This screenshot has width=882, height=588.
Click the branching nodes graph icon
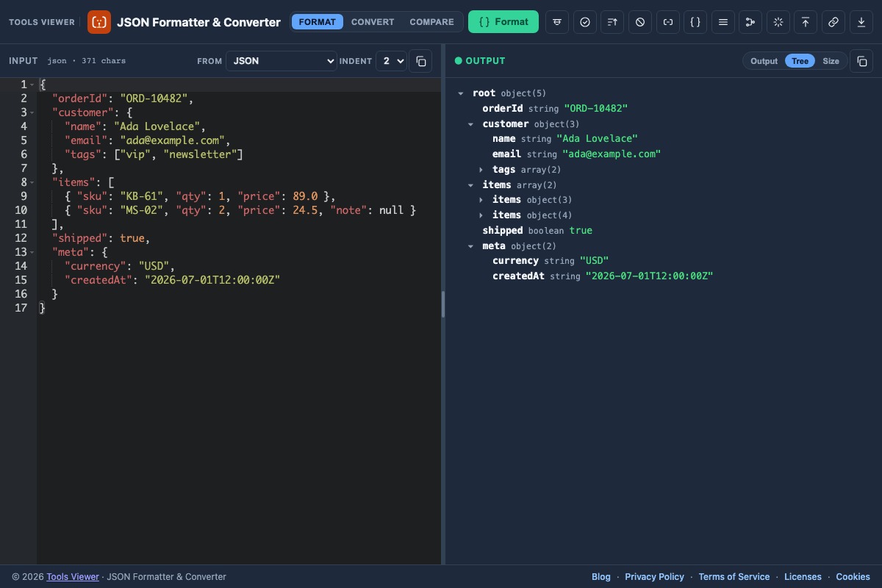click(x=750, y=22)
